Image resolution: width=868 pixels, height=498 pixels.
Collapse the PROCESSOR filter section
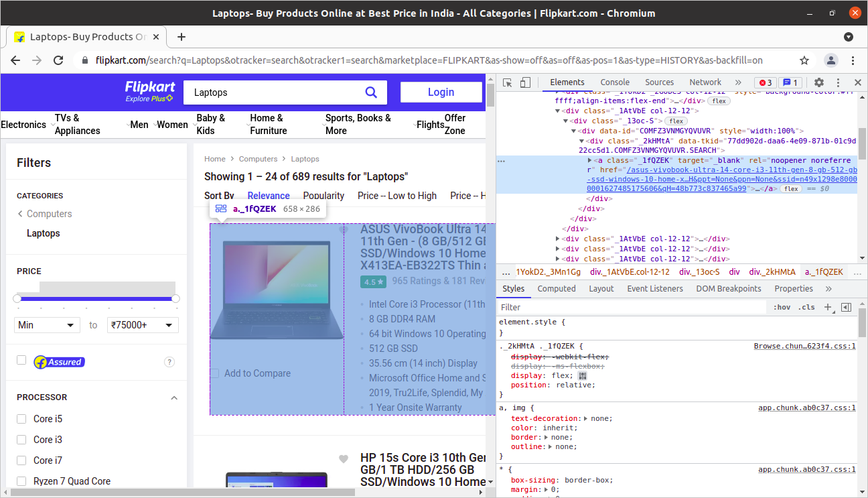pos(174,397)
